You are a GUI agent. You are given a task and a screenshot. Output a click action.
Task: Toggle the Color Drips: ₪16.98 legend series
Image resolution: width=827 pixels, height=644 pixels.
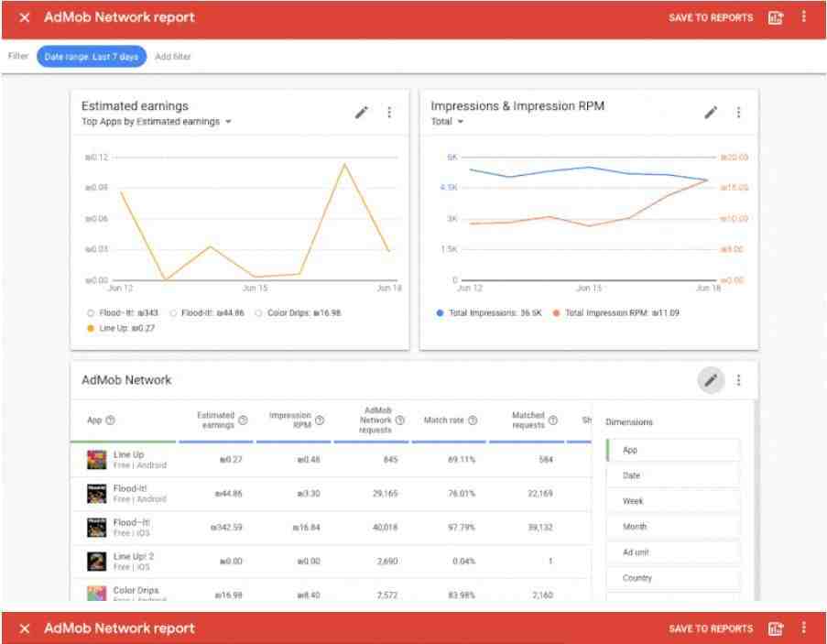tap(298, 312)
